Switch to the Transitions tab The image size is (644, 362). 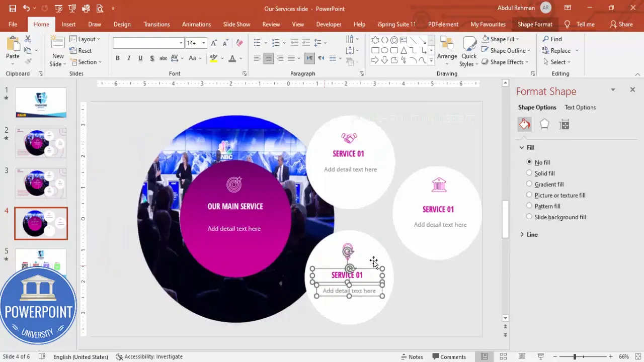click(x=156, y=24)
